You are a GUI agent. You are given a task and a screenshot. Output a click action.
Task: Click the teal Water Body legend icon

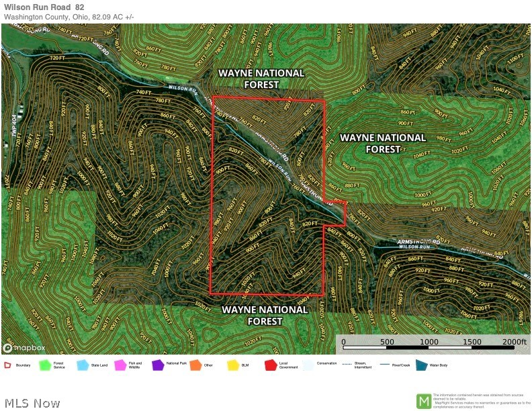point(422,365)
